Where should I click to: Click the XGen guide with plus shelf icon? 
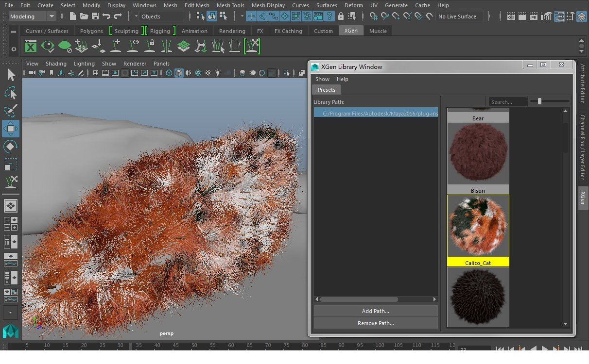pos(116,47)
